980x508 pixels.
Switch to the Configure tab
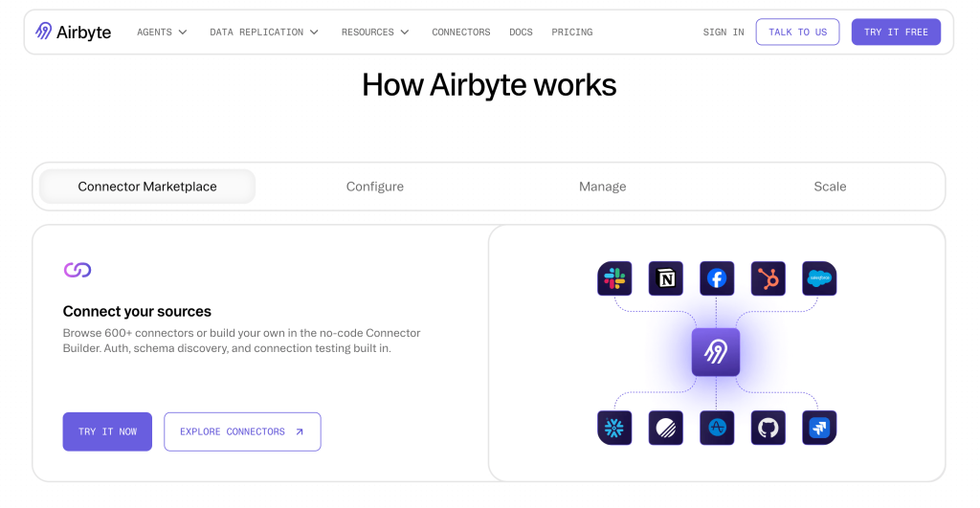pos(375,187)
